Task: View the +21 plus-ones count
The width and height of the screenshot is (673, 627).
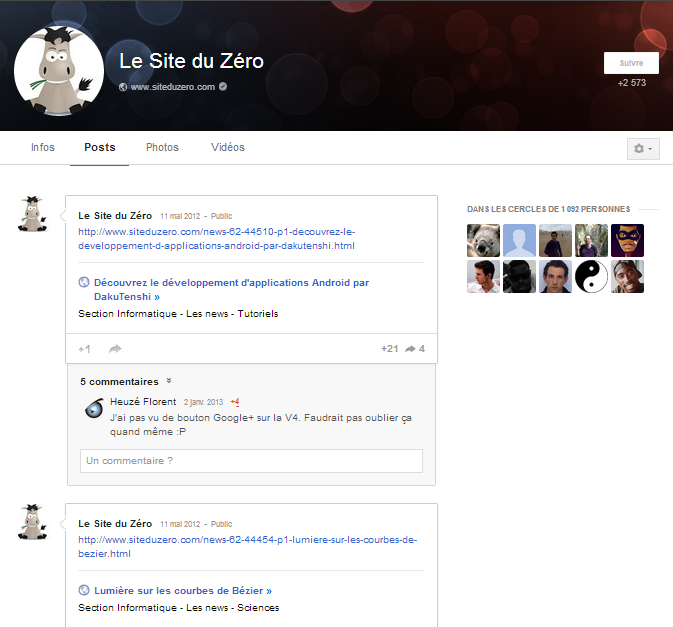Action: (390, 348)
